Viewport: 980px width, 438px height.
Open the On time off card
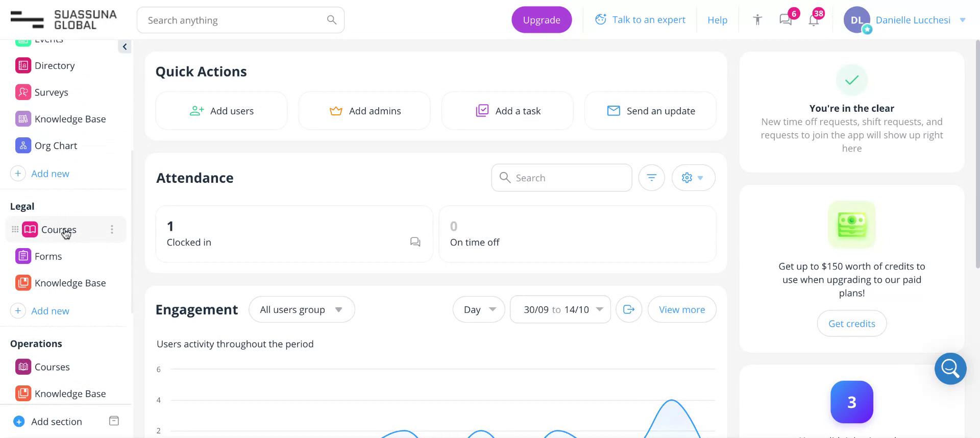[x=577, y=234]
